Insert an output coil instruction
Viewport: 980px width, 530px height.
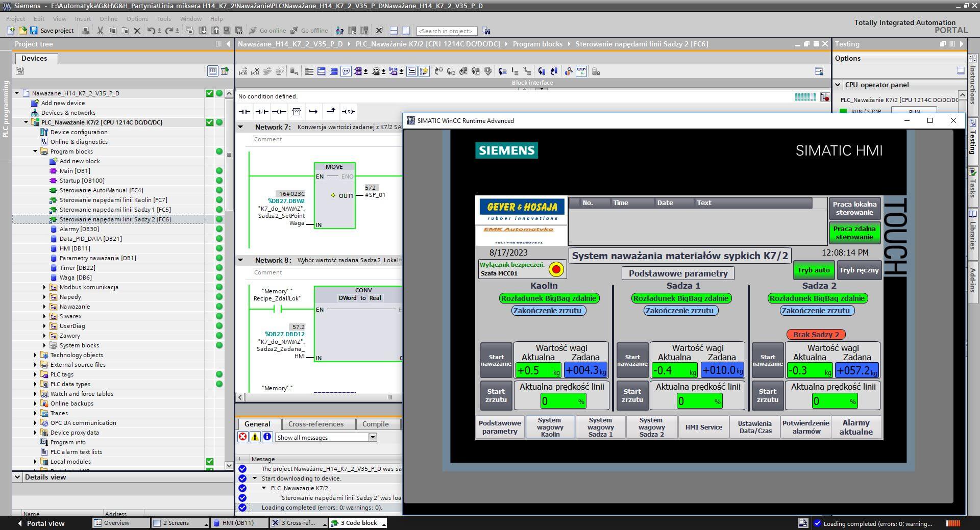[279, 112]
